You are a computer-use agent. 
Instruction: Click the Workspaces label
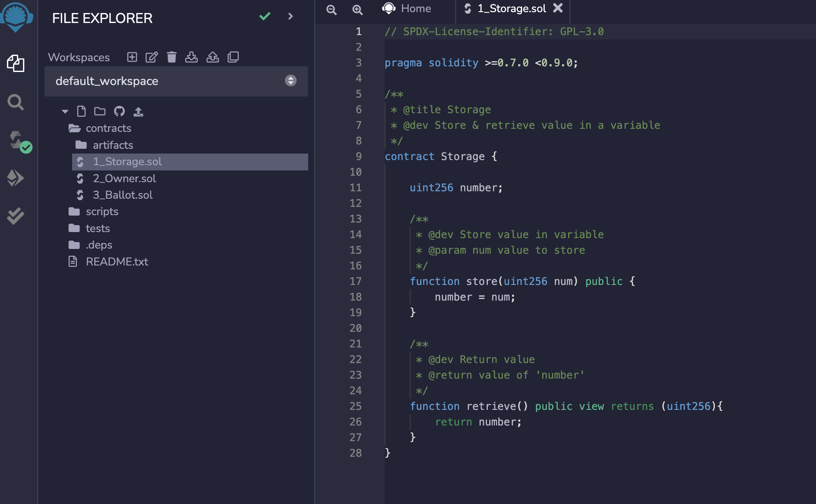(x=79, y=57)
